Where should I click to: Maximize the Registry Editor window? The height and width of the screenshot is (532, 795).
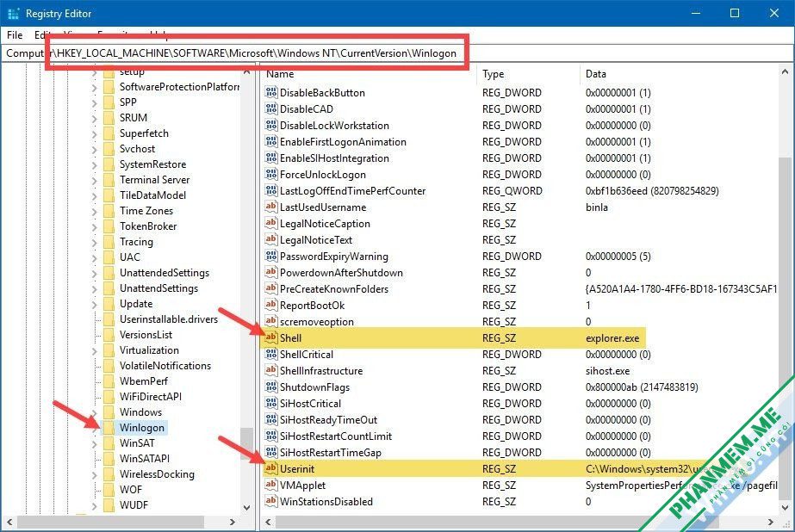(734, 13)
